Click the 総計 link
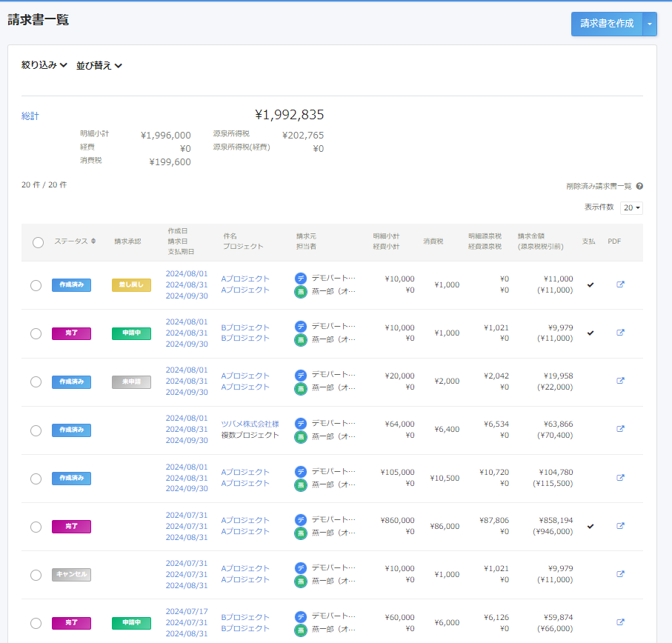This screenshot has width=672, height=643. [30, 116]
